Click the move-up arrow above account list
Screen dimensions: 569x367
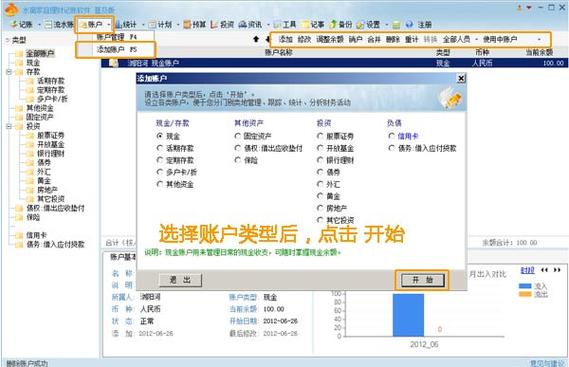[x=256, y=39]
